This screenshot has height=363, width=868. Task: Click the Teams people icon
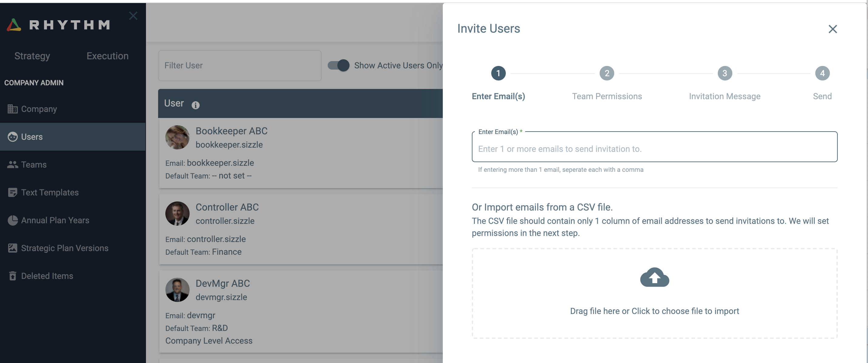point(12,165)
